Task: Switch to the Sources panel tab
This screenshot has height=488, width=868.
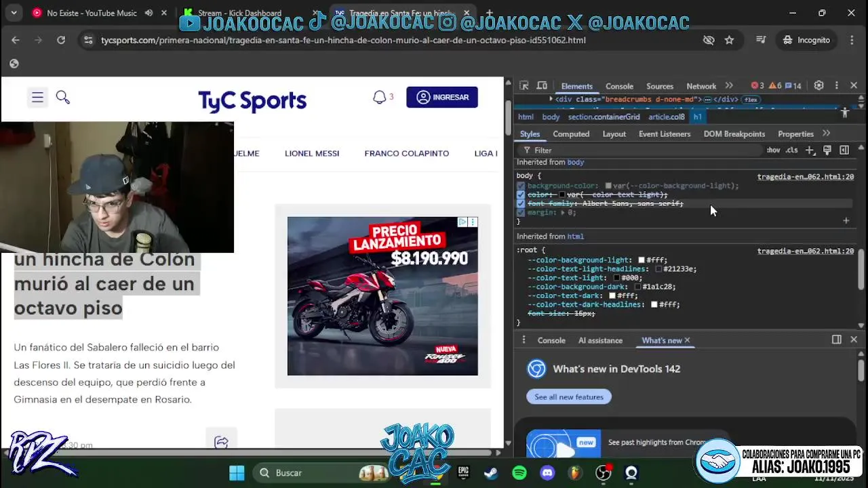Action: (x=660, y=86)
